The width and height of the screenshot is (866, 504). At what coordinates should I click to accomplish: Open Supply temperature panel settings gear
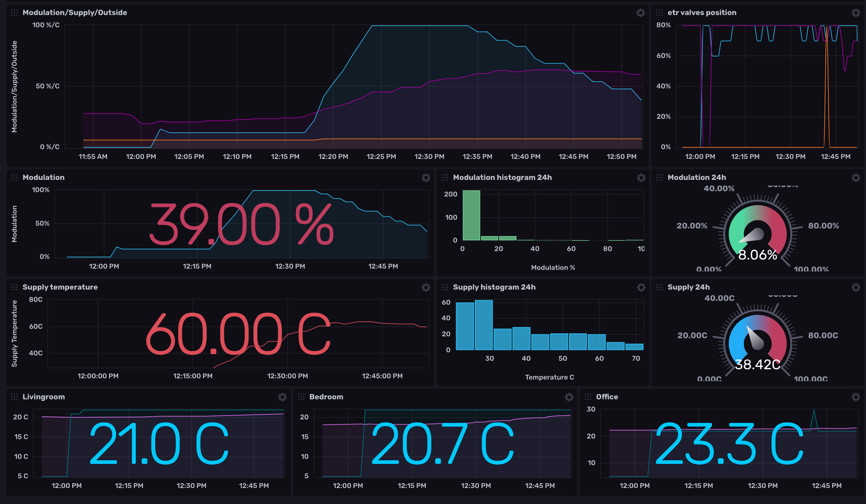[426, 288]
